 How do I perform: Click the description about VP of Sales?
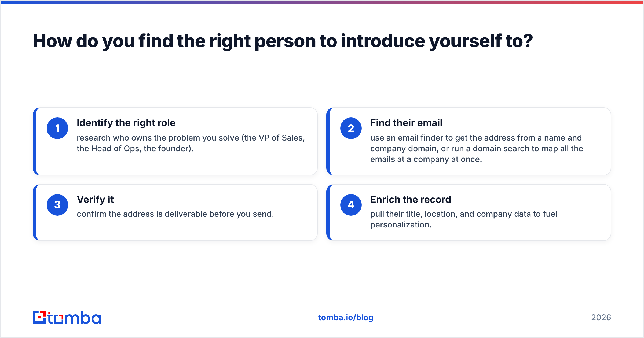pyautogui.click(x=191, y=143)
